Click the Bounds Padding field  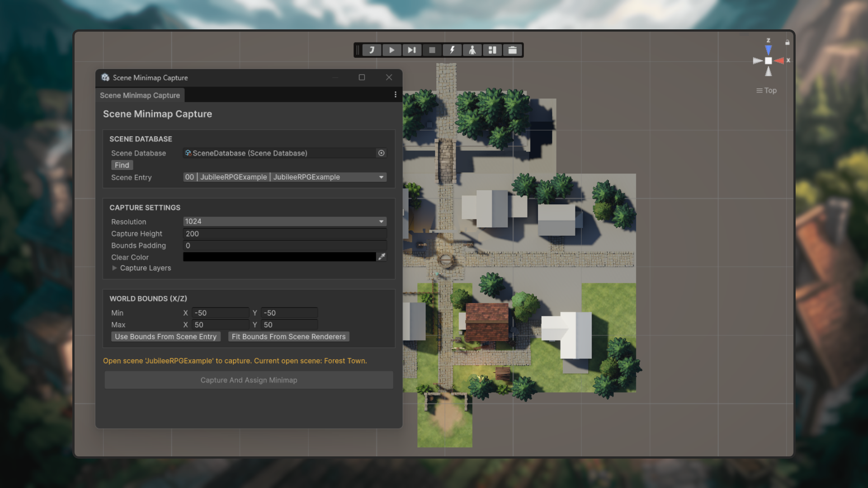[x=285, y=245]
